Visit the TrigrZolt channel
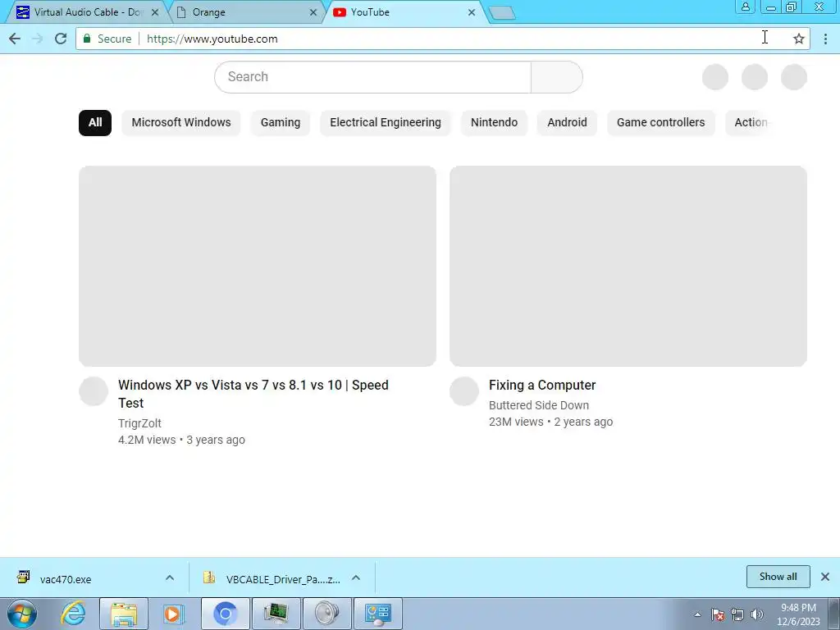Viewport: 840px width, 630px height. click(x=139, y=423)
